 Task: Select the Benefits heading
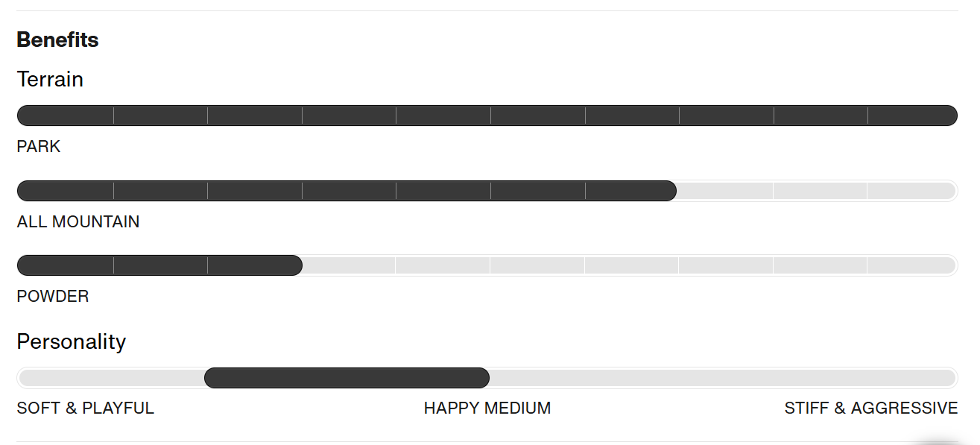pos(57,40)
